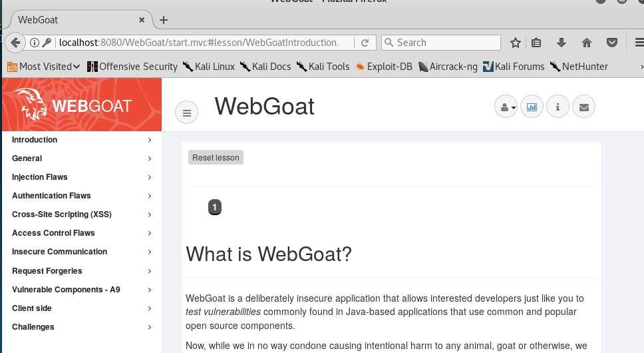Viewport: 644px width, 353px height.
Task: Expand the Injection Flaws category
Action: [x=40, y=177]
